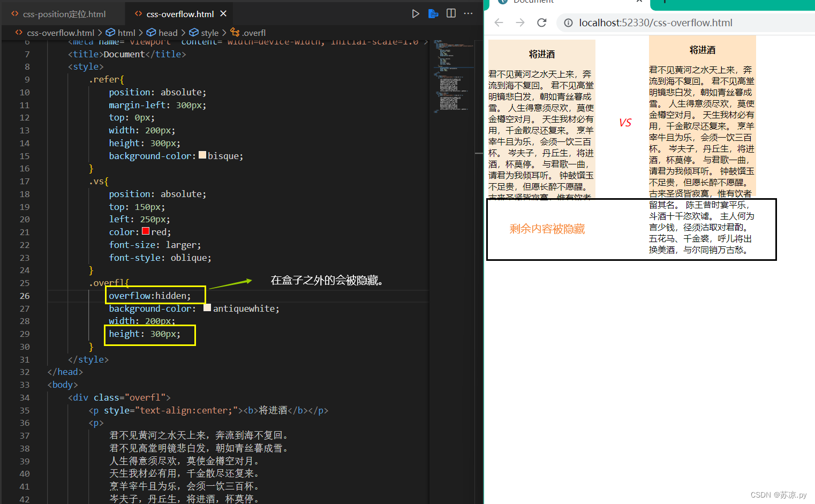Open the antiquewhite color swatch picker
Image resolution: width=815 pixels, height=504 pixels.
click(x=207, y=308)
